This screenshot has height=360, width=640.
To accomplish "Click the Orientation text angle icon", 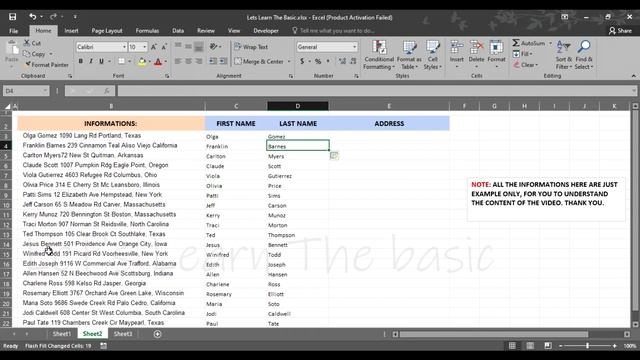I will 213,47.
